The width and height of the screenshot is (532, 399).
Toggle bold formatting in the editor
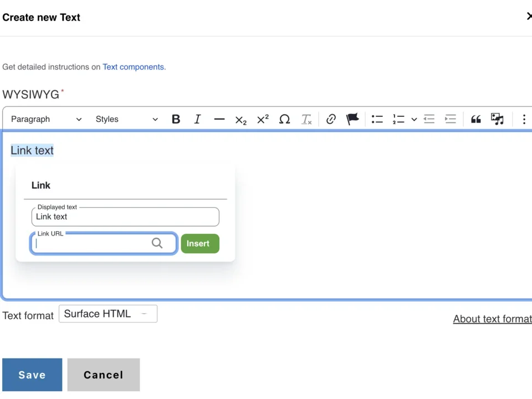pos(176,119)
